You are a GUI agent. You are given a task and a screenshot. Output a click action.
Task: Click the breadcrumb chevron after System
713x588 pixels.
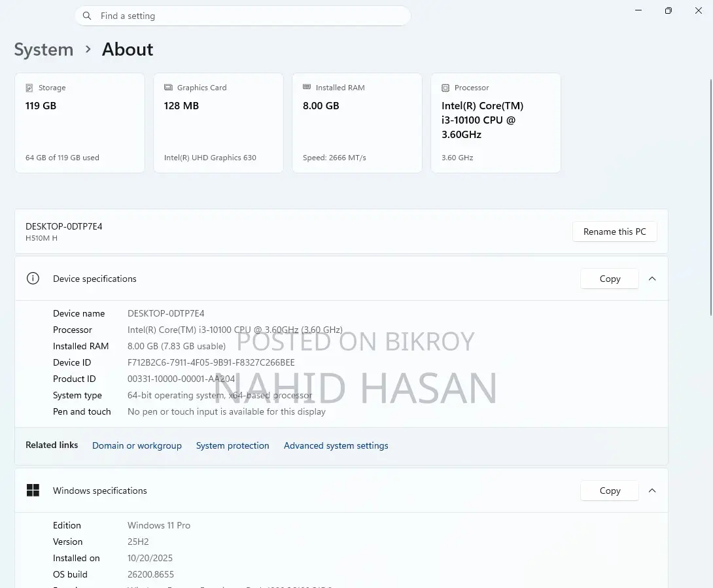[x=88, y=49]
